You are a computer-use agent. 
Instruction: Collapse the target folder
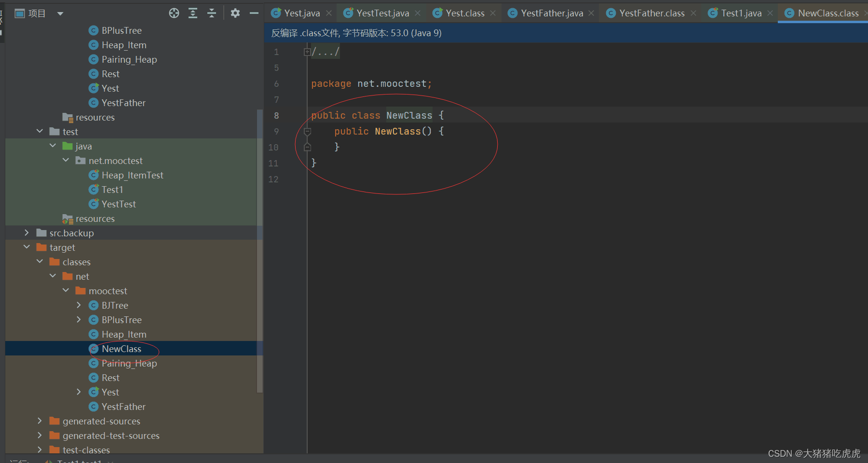point(27,247)
